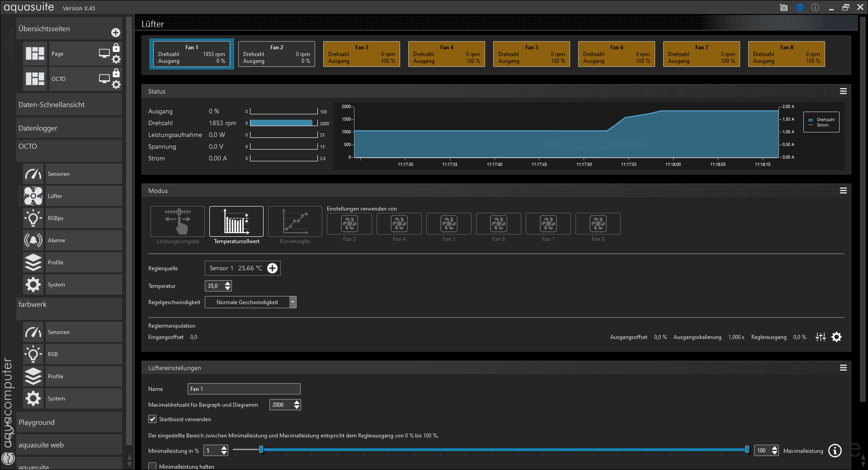Click the info icon next to Maximalleistung
This screenshot has height=470, width=868.
(x=835, y=451)
